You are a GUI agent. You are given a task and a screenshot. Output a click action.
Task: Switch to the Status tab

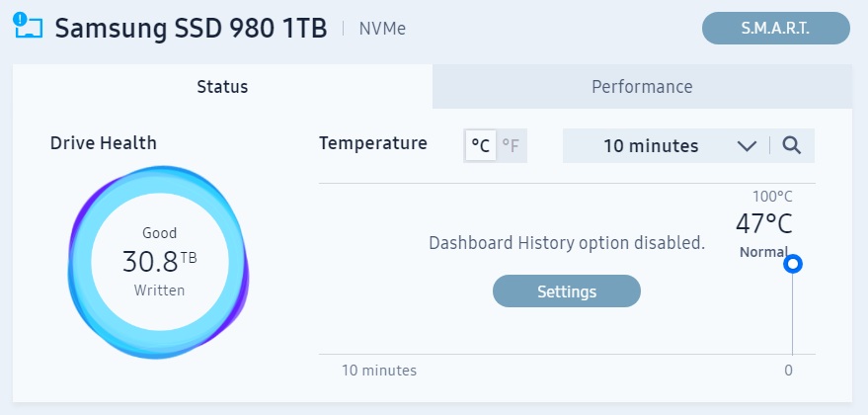(x=222, y=87)
